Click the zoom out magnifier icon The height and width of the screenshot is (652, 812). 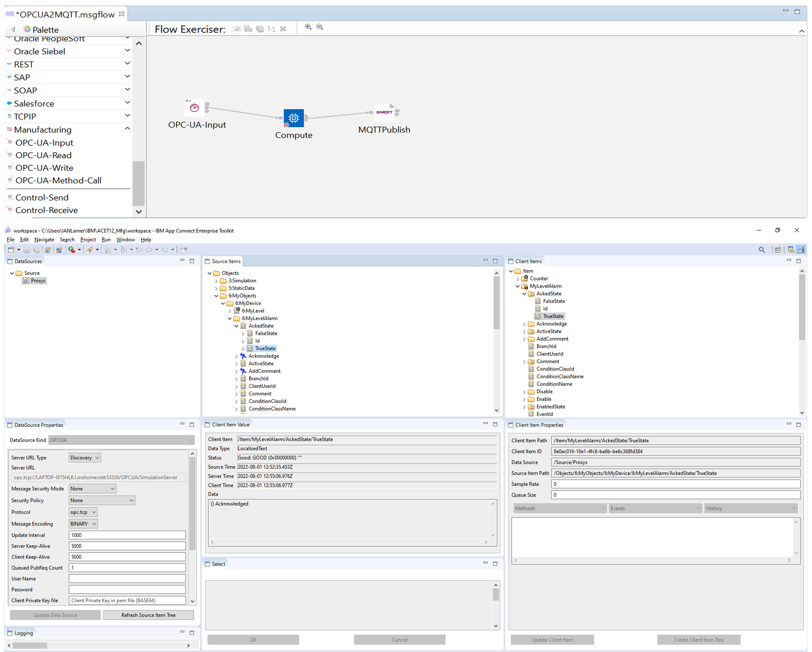click(x=320, y=27)
